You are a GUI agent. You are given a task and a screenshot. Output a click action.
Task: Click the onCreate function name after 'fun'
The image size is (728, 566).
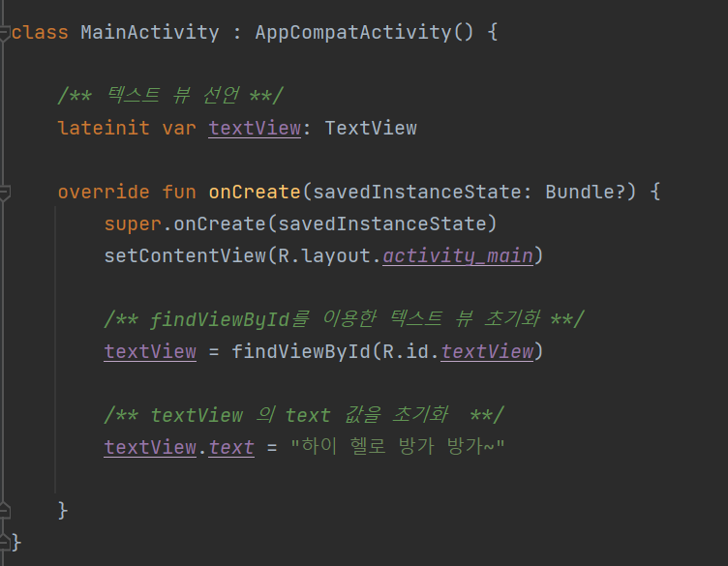[255, 193]
